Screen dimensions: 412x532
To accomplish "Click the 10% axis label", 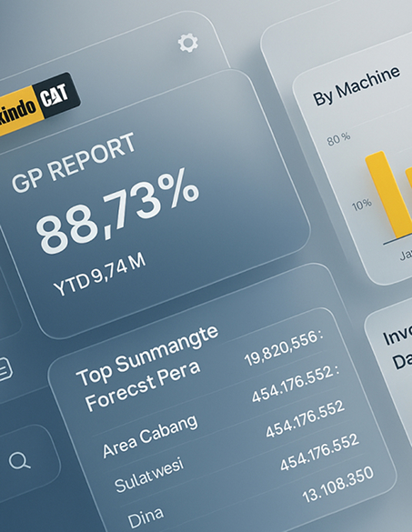I will click(362, 205).
